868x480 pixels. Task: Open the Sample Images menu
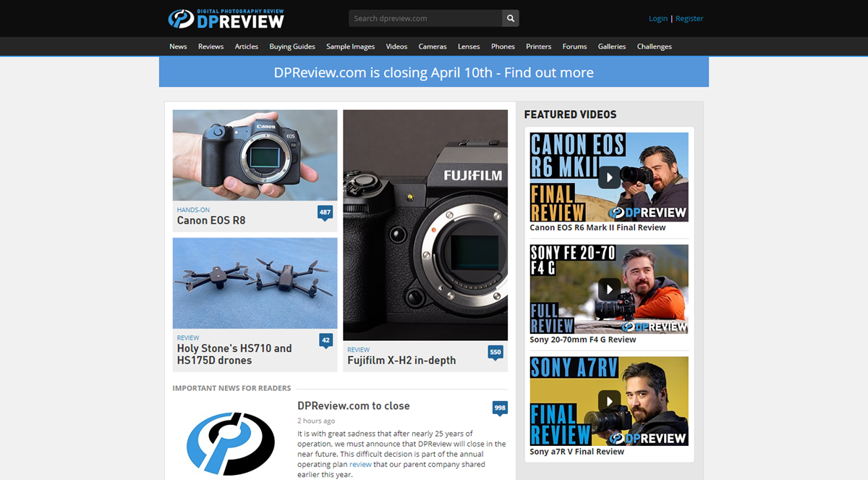click(x=350, y=46)
